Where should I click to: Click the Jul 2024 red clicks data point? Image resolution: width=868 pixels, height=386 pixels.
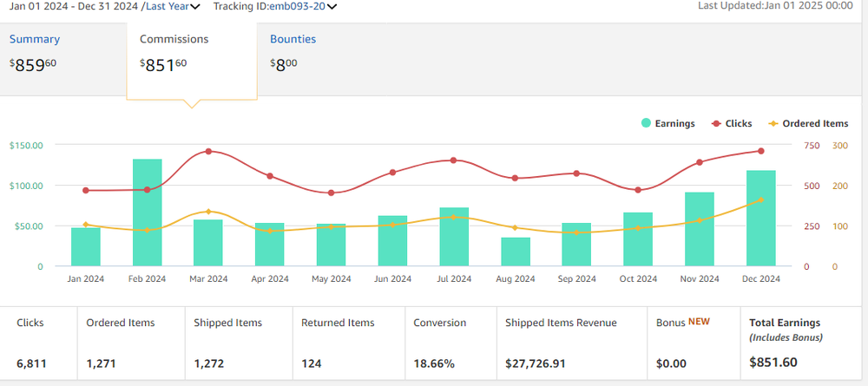coord(454,160)
